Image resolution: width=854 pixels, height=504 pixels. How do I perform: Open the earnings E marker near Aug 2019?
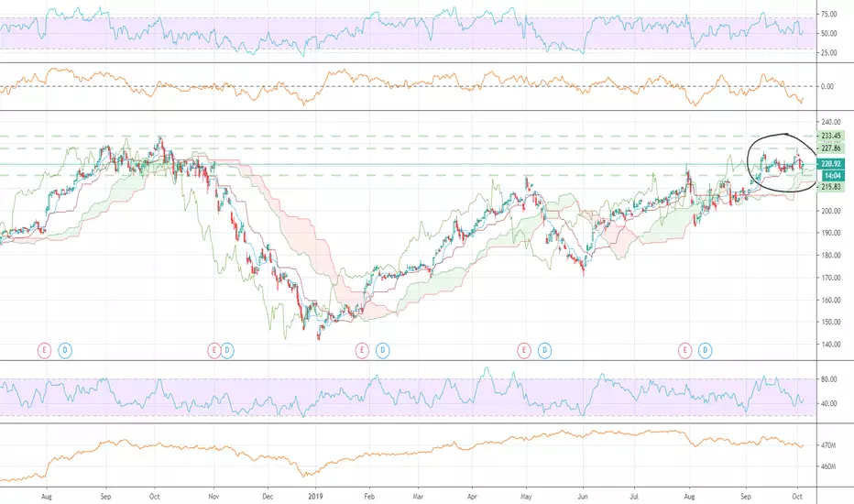pos(684,350)
